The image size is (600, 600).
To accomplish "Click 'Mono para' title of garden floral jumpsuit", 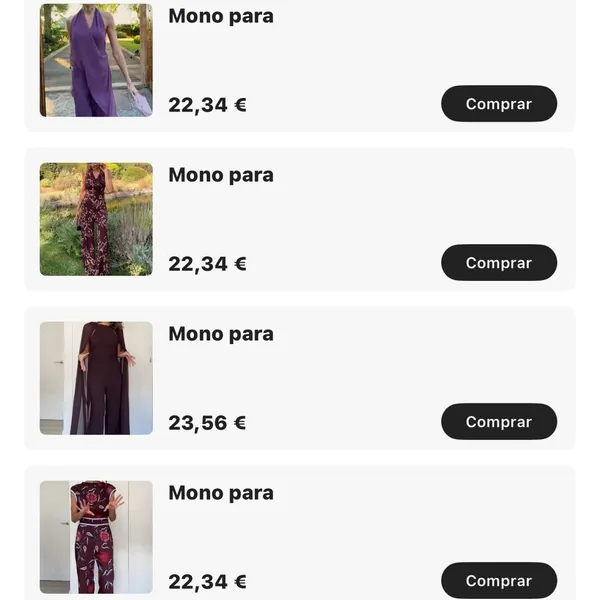I will point(221,175).
